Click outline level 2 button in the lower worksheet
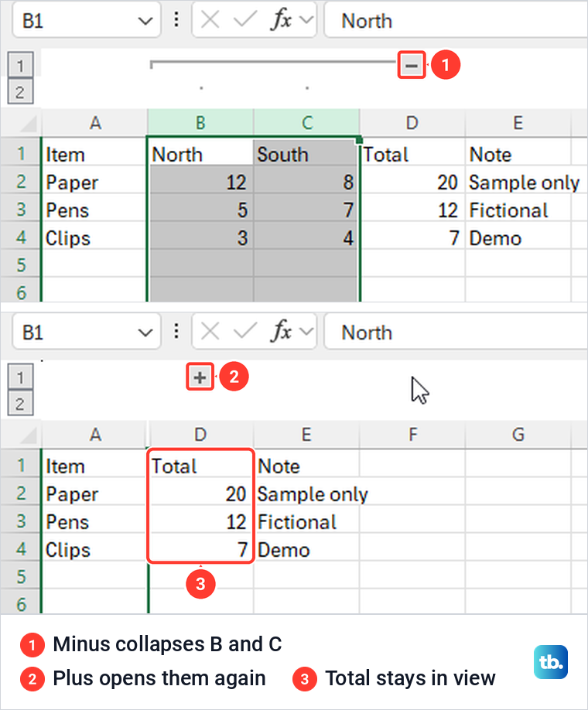This screenshot has height=710, width=588. pyautogui.click(x=20, y=404)
